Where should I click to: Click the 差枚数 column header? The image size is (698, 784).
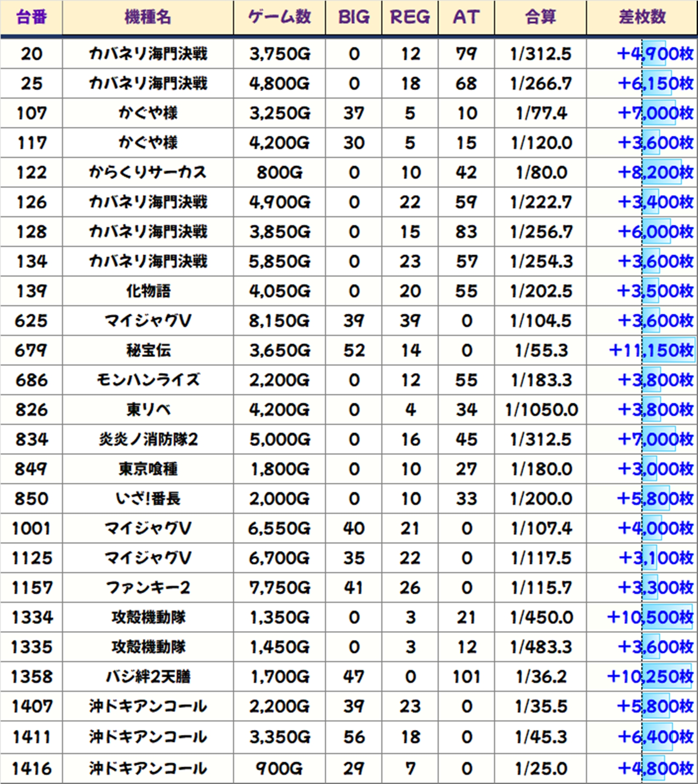click(642, 17)
